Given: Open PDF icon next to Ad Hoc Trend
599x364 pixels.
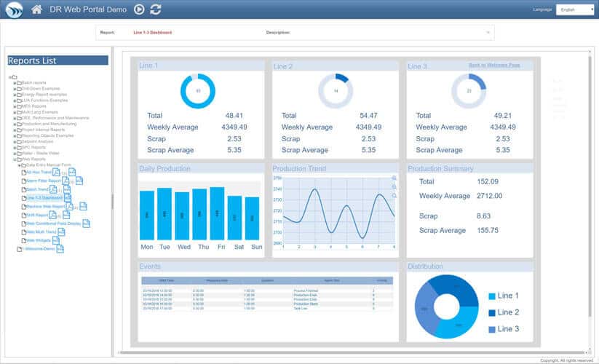Looking at the screenshot, I should pyautogui.click(x=56, y=172).
